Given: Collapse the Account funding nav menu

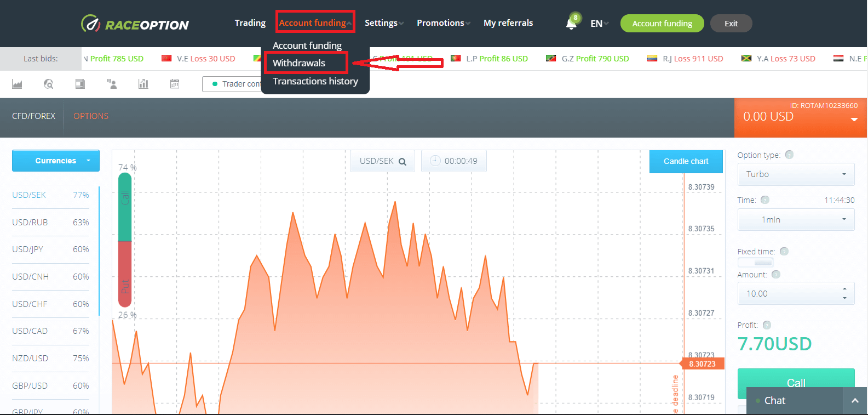Looking at the screenshot, I should click(315, 22).
